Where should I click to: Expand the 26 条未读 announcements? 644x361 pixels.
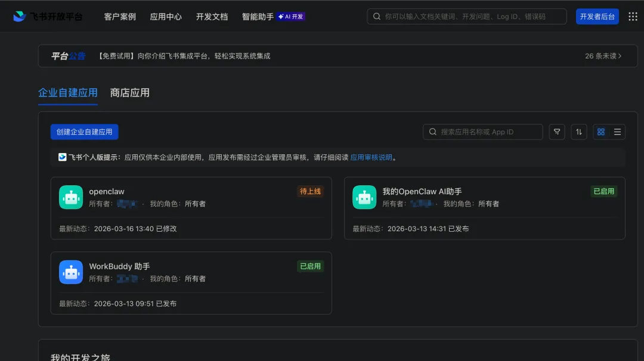(603, 56)
